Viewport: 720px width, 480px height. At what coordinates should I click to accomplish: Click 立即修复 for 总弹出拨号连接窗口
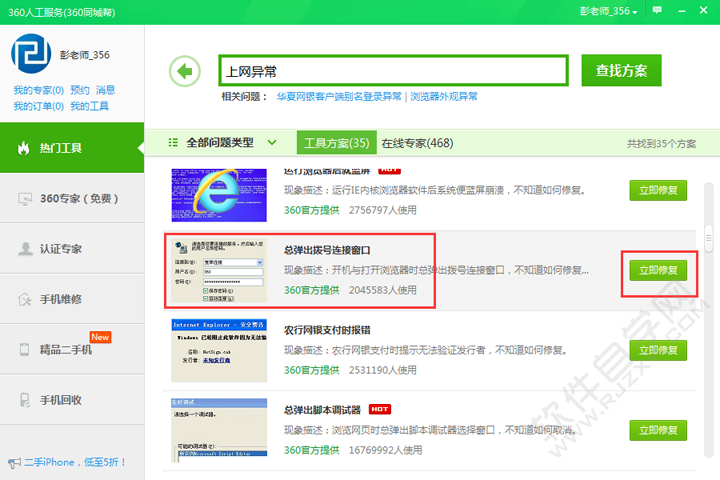[x=658, y=270]
